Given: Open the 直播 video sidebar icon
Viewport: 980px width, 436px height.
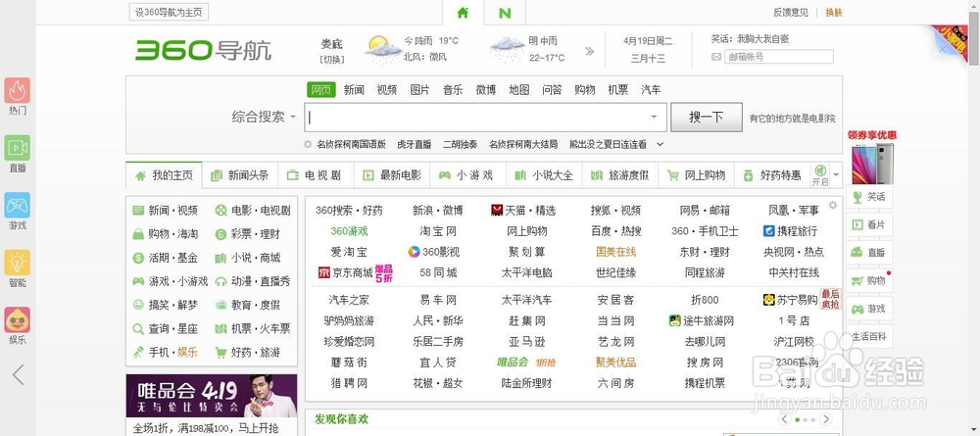Looking at the screenshot, I should coord(18,148).
